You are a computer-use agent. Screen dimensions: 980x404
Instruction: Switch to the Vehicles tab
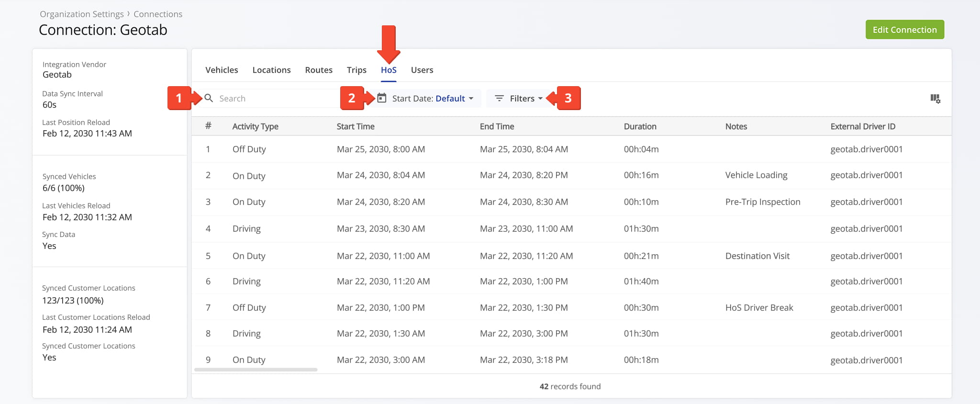(222, 70)
